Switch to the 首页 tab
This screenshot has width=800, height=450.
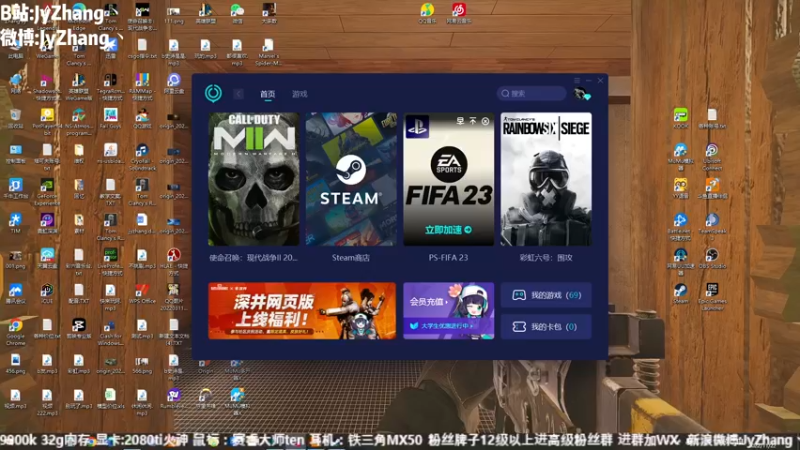coord(267,94)
